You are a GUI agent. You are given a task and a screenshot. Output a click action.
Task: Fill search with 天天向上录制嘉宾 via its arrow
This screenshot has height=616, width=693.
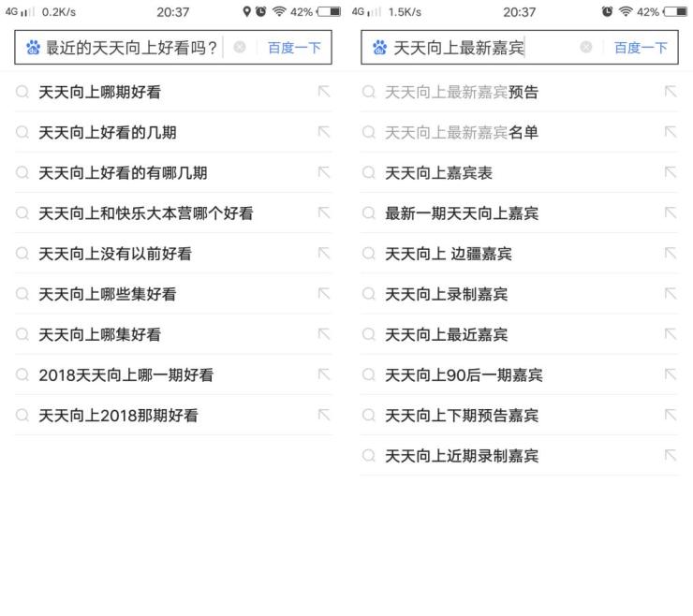[671, 293]
